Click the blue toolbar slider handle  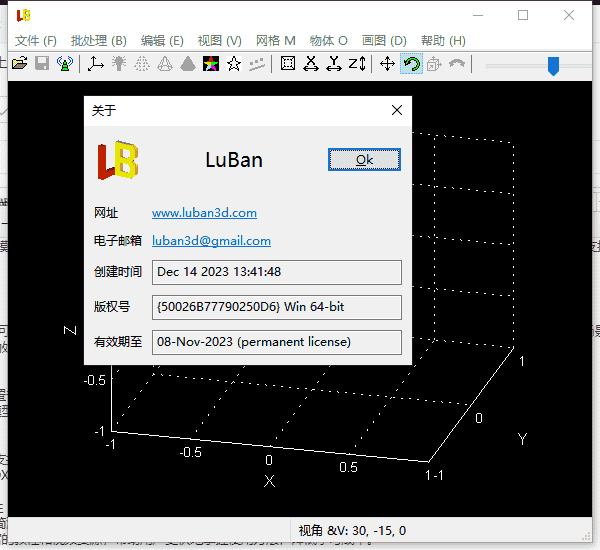553,65
